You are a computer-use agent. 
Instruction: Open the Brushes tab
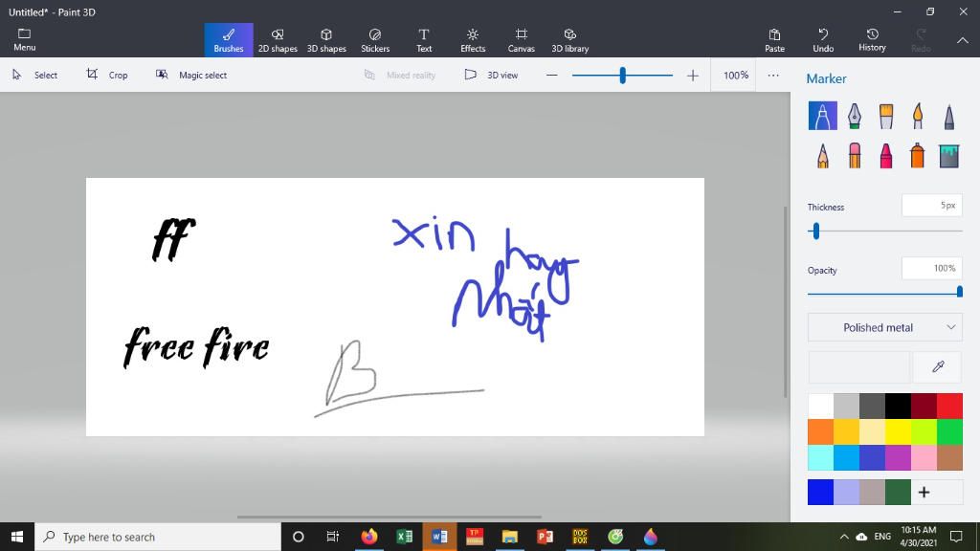(229, 40)
